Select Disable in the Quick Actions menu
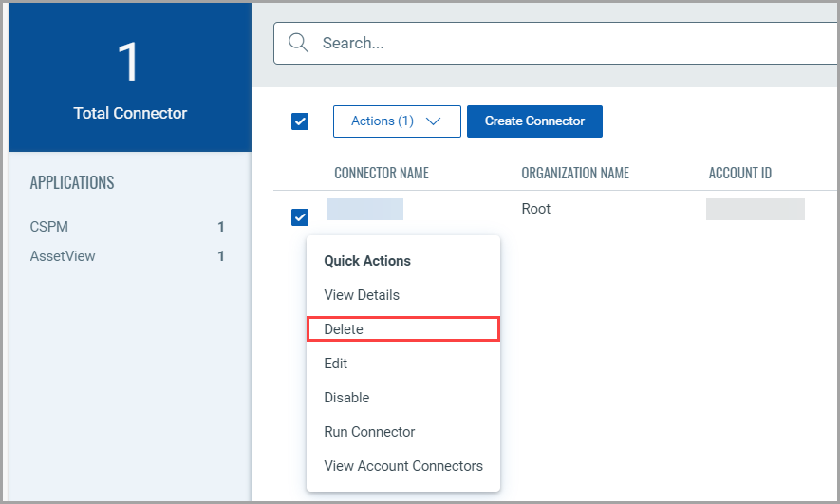Screen dimensions: 840x504 click(x=346, y=398)
